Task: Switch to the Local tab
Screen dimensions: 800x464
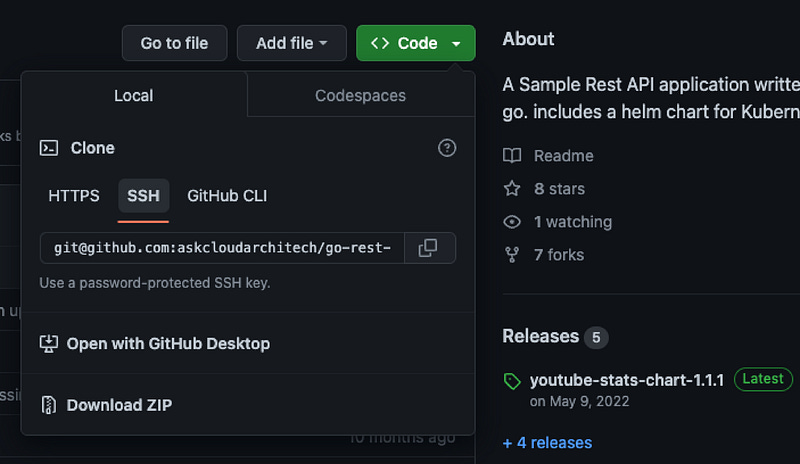Action: (x=134, y=95)
